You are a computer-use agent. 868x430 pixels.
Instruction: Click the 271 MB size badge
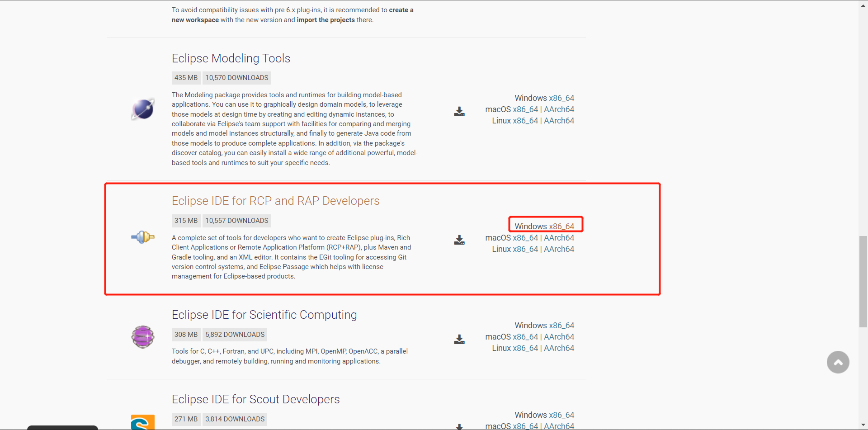[186, 419]
